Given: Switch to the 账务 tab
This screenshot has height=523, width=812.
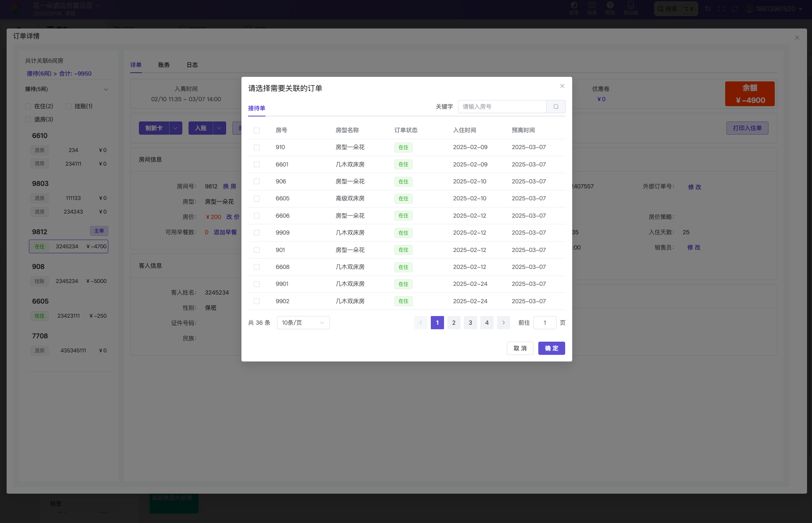Looking at the screenshot, I should (164, 65).
